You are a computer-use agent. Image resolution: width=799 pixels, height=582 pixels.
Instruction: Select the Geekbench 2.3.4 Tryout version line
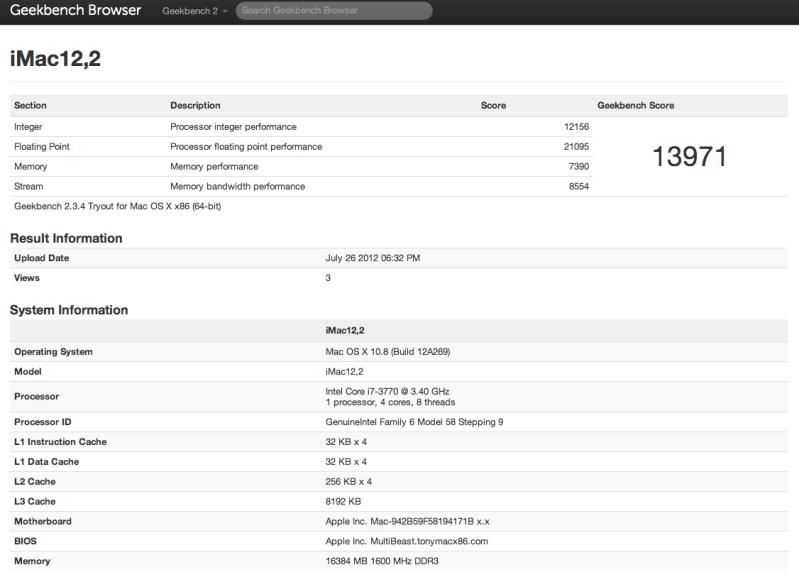[x=118, y=206]
